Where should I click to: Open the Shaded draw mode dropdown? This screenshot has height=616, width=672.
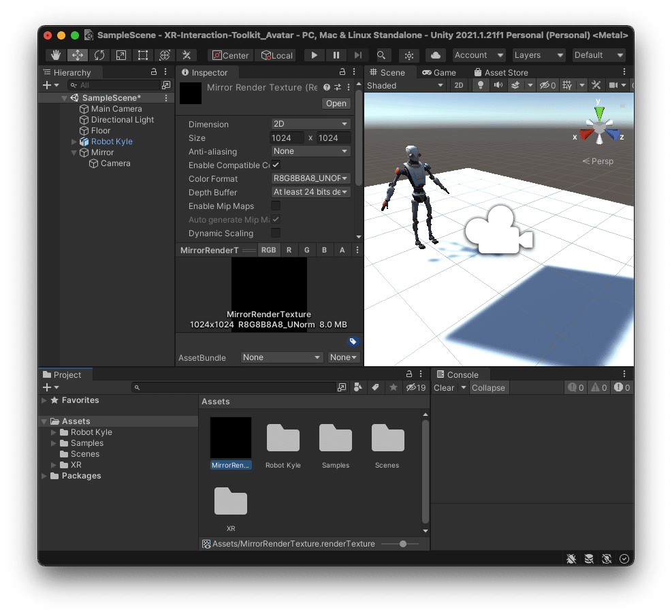[405, 85]
